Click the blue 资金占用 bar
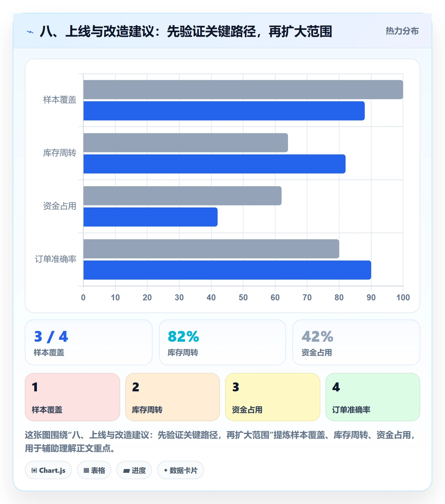 150,217
